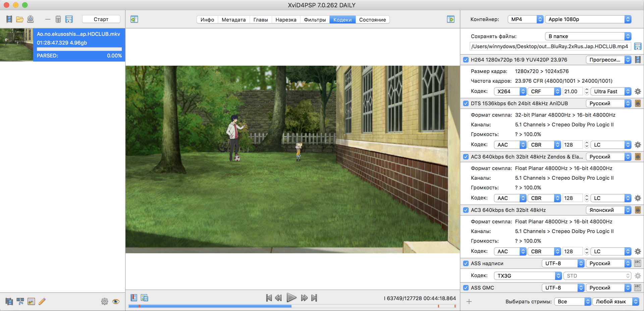
Task: Click the speaker icon on the Японский AC3 row
Action: [x=638, y=210]
